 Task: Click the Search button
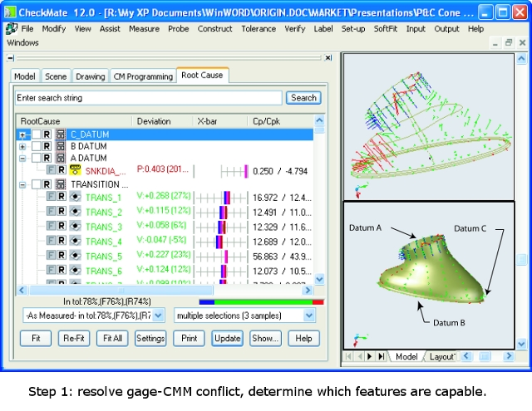(x=303, y=98)
